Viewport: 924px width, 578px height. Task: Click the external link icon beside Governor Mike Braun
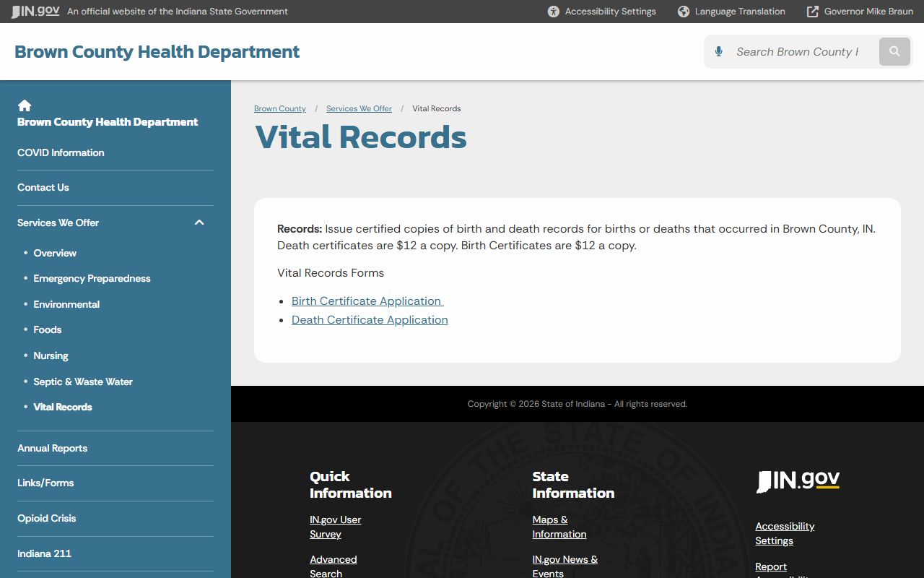coord(813,12)
